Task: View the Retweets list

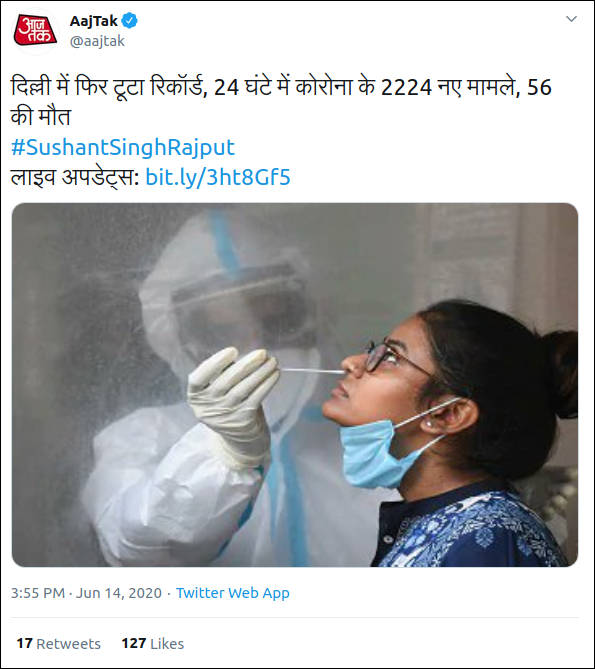Action: coord(58,643)
